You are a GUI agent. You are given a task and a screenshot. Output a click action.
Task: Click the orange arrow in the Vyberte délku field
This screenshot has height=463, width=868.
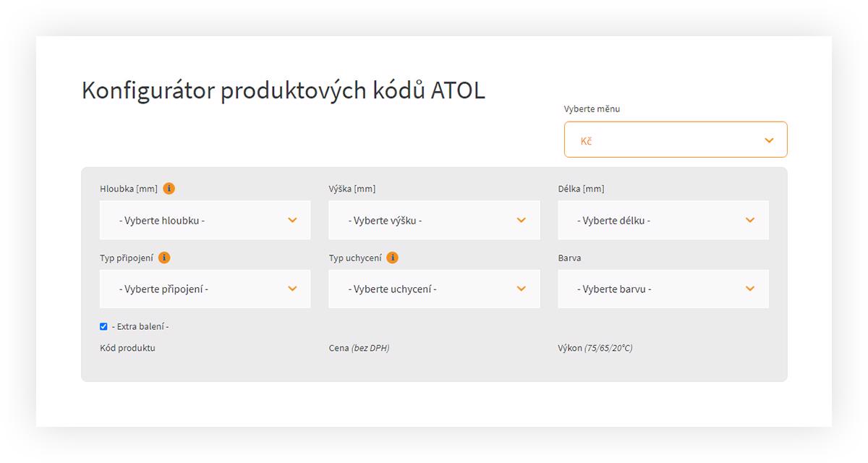tap(750, 220)
